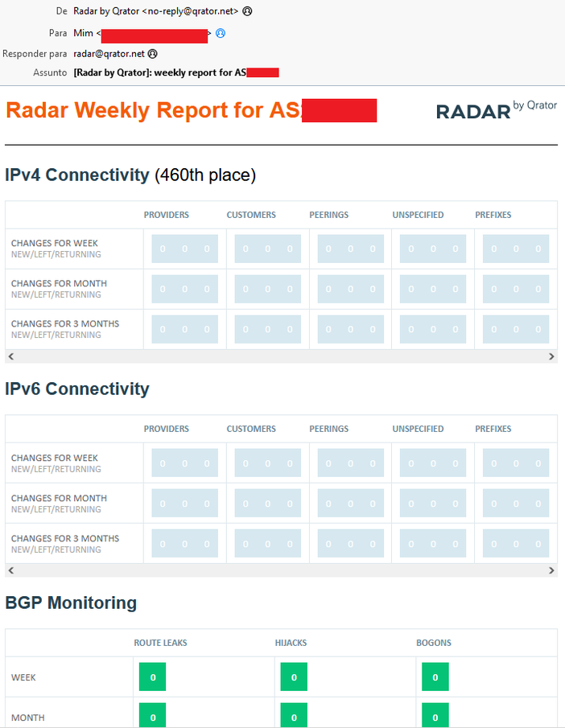Click the IPv6 Connectivity heading
565x728 pixels.
coord(77,389)
